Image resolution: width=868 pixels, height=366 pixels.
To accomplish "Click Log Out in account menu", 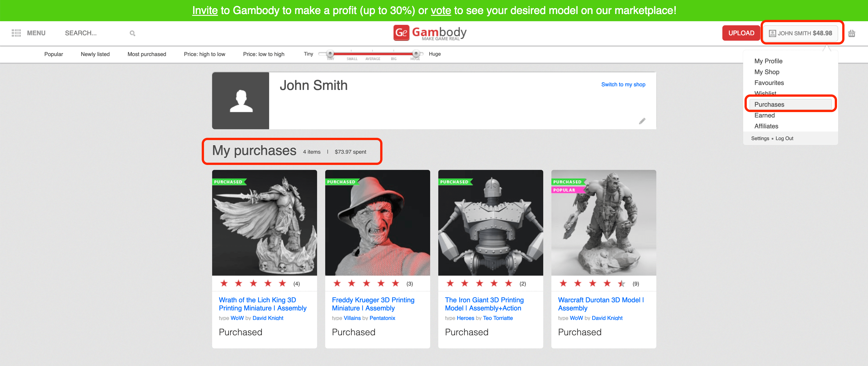I will [x=784, y=138].
